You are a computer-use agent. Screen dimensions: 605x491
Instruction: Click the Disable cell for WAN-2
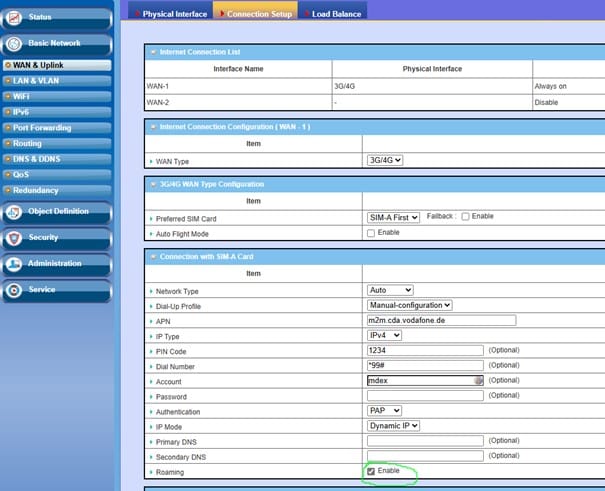569,102
